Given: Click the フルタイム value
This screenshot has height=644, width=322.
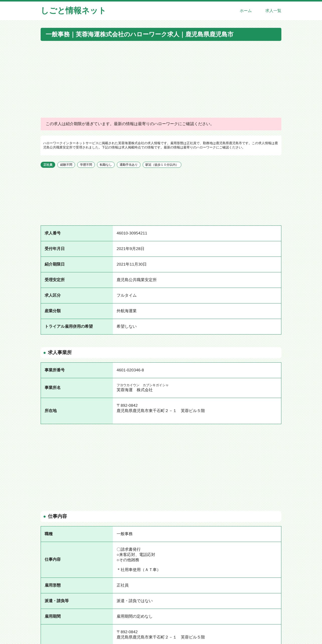Looking at the screenshot, I should point(127,295).
